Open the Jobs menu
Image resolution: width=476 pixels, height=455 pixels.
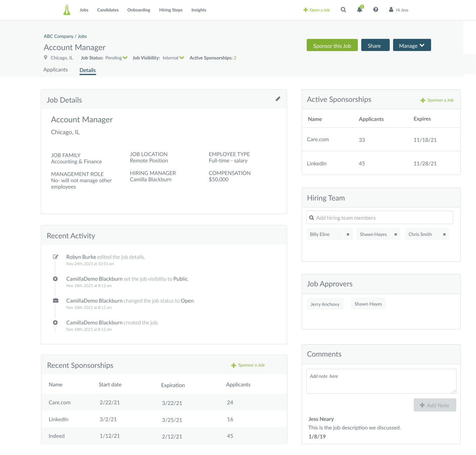point(84,10)
